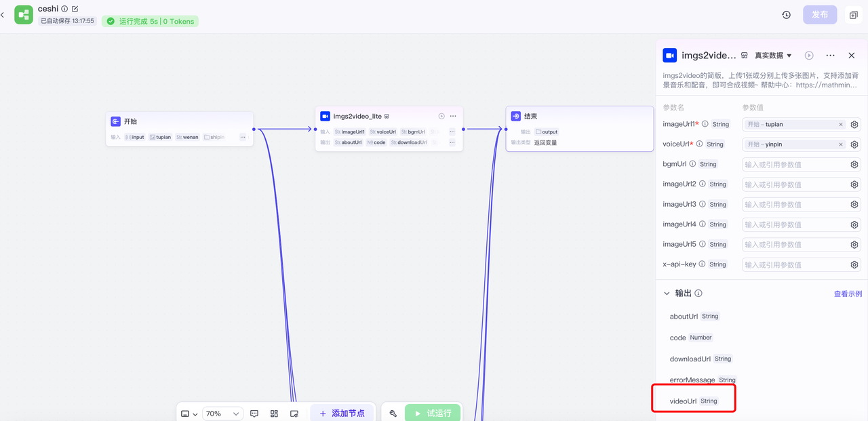Open the duplicate icon beside 发布
Viewport: 868px width, 421px height.
853,14
